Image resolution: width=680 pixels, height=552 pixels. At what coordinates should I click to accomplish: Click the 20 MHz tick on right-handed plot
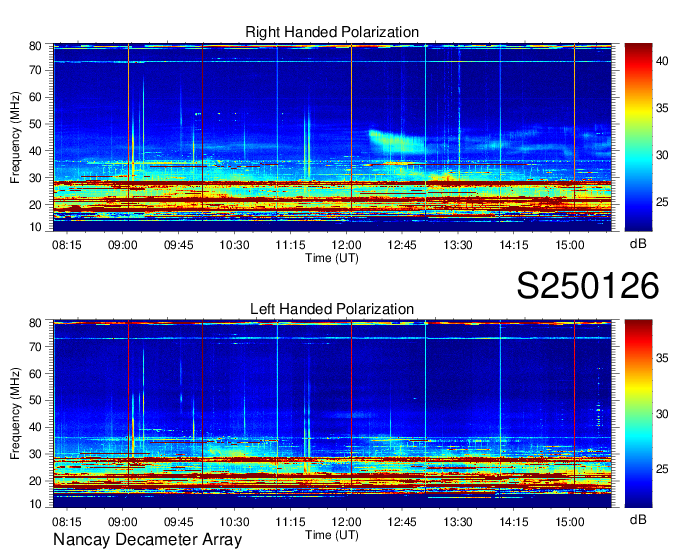[x=35, y=205]
